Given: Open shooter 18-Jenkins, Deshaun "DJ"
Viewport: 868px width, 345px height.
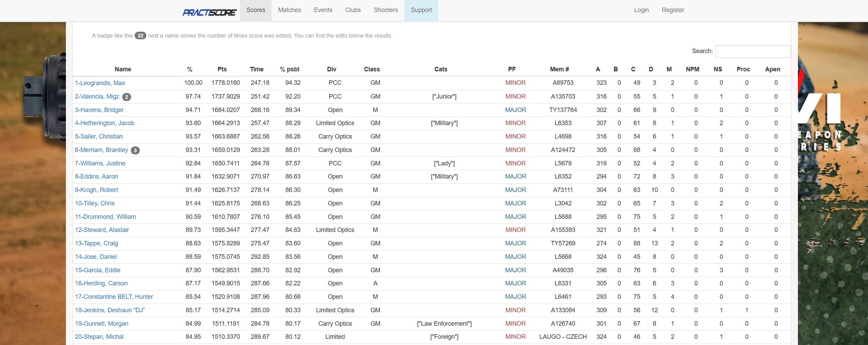Looking at the screenshot, I should 110,310.
